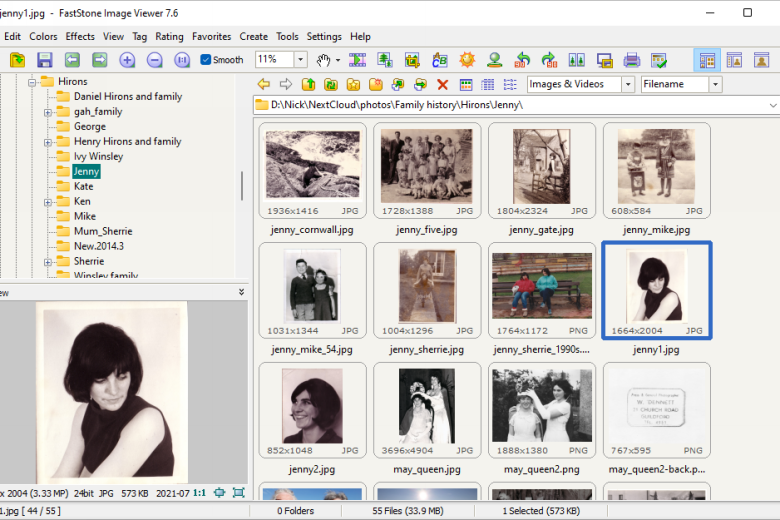Toggle full screen icon in preview status bar

[x=239, y=493]
